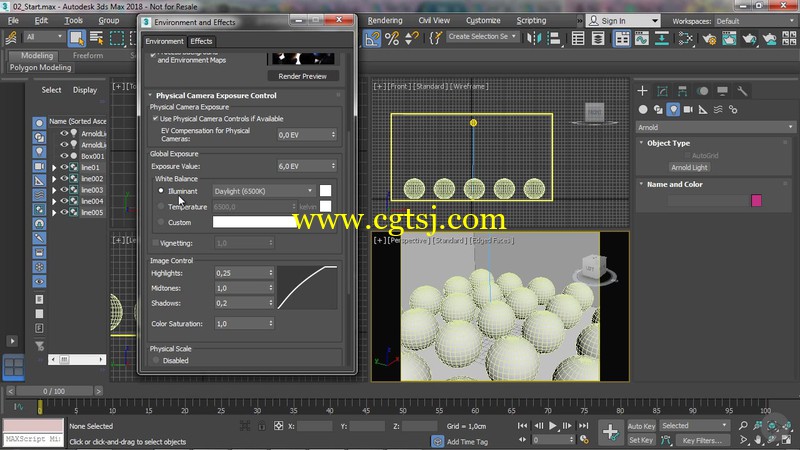Open the Create tab in command panel

[642, 91]
